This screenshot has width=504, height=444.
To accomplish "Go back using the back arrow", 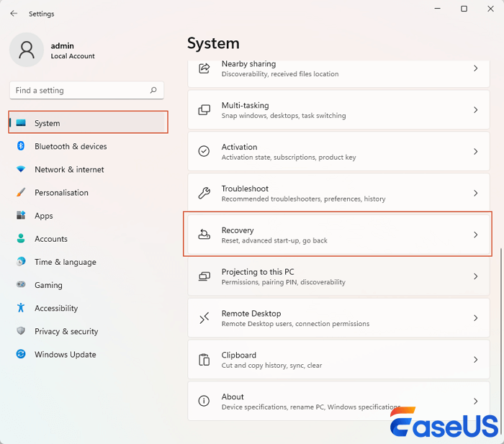I will pos(14,13).
